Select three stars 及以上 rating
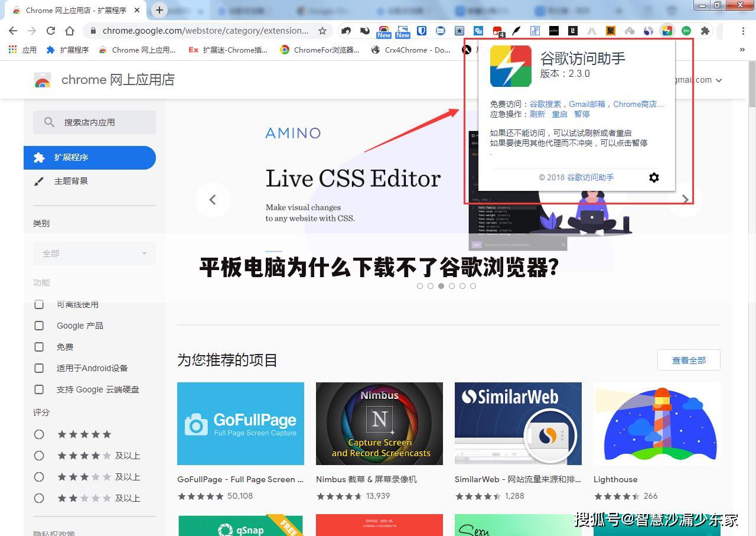This screenshot has height=536, width=756. point(39,477)
